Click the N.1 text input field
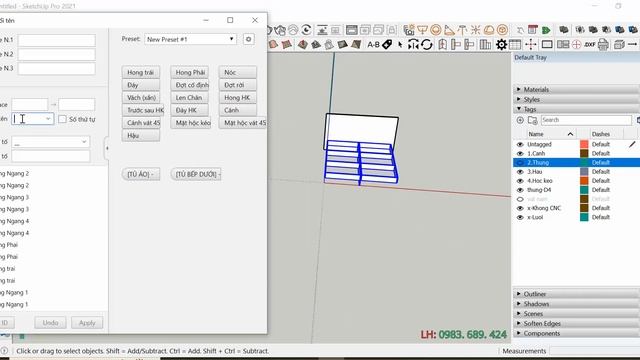The width and height of the screenshot is (640, 360). 57,40
